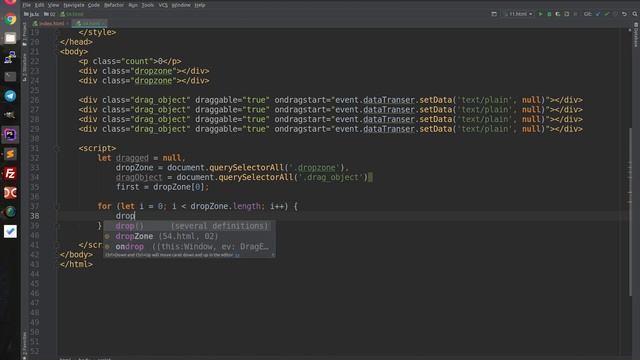The image size is (640, 360).
Task: Click the 02 folder breadcrumb
Action: (50, 14)
